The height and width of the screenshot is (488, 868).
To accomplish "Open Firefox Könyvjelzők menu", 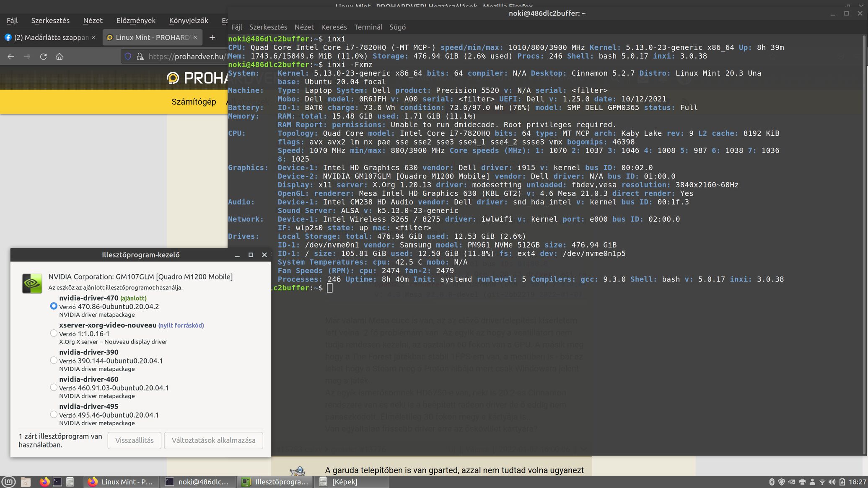I will 189,21.
